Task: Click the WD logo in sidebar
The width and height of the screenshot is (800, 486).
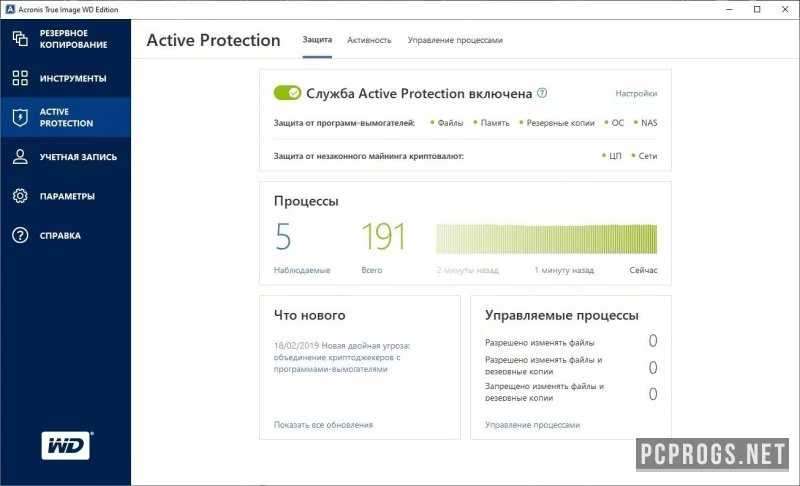Action: click(x=67, y=446)
